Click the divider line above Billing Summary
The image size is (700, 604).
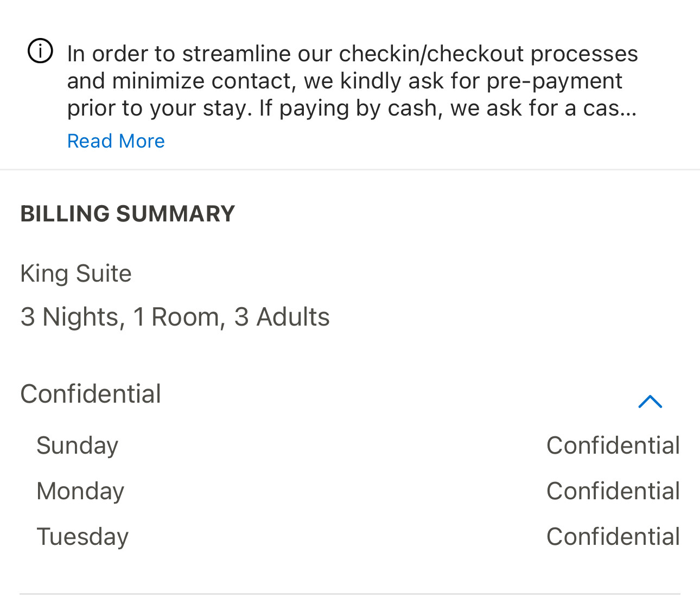[x=350, y=170]
